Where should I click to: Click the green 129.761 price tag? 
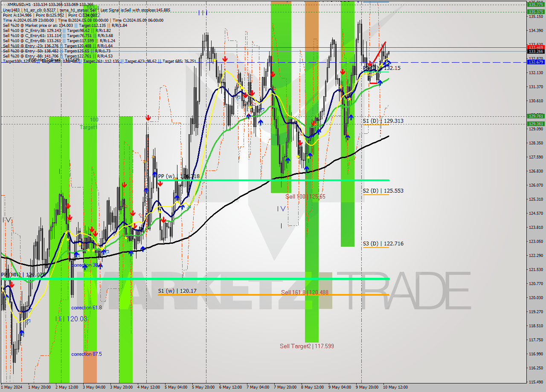pos(536,116)
